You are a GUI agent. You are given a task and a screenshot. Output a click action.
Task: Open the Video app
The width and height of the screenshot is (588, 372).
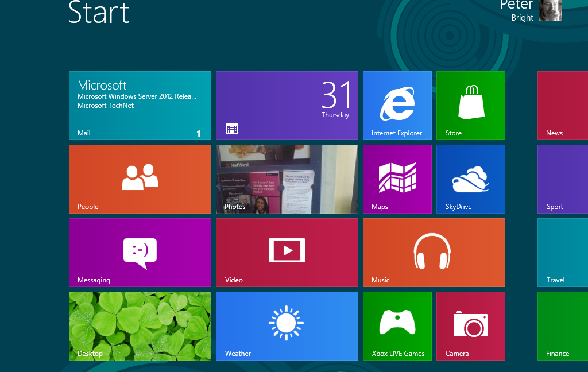pyautogui.click(x=287, y=253)
